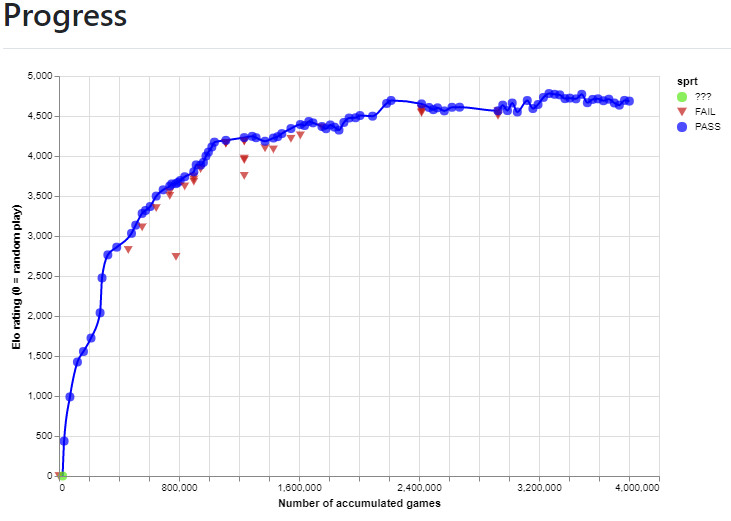
Task: Click the red FAIL legend triangle
Action: pyautogui.click(x=682, y=112)
